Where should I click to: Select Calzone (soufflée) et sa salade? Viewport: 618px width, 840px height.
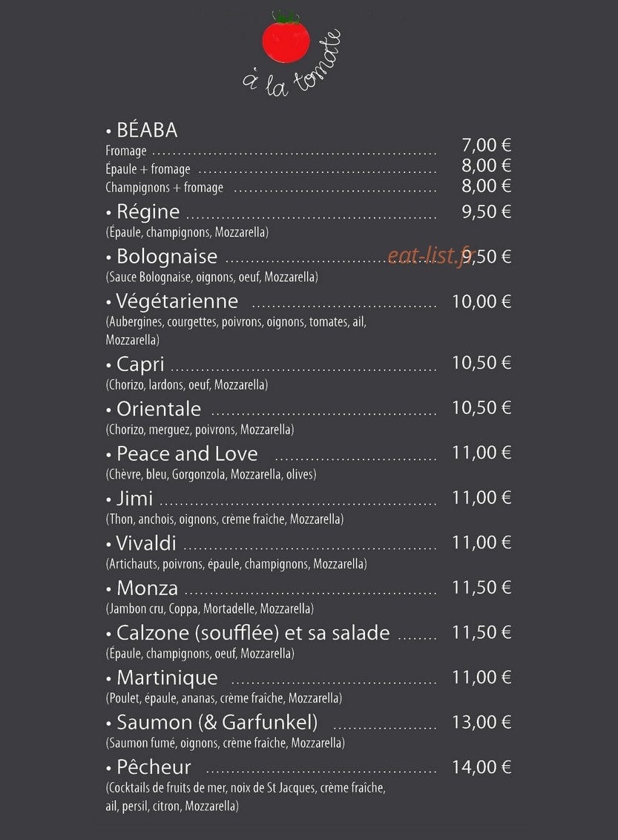click(x=253, y=633)
